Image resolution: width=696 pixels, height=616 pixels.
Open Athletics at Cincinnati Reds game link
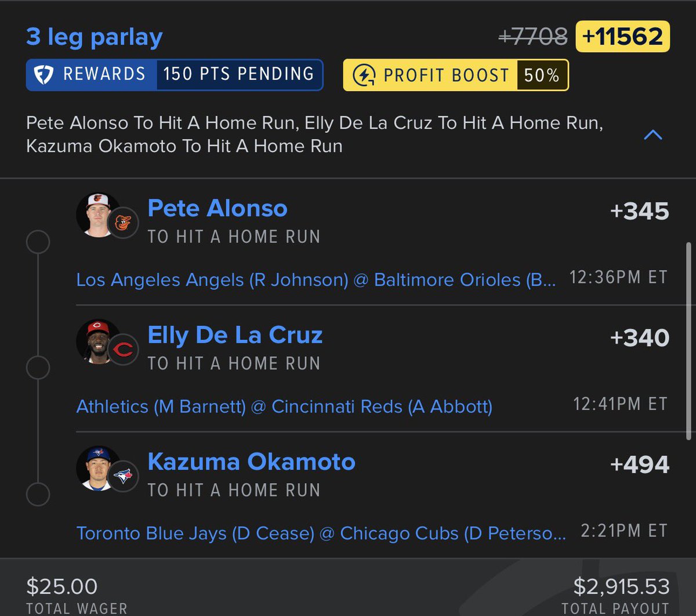pyautogui.click(x=284, y=407)
